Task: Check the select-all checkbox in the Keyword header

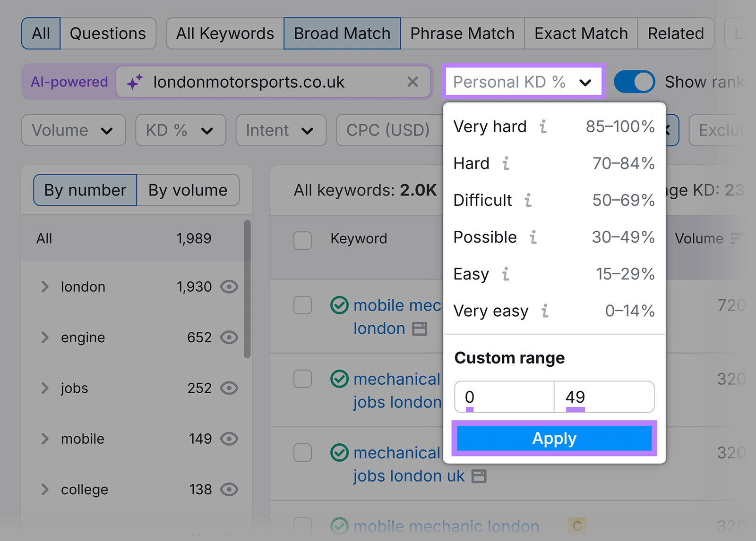Action: 302,240
